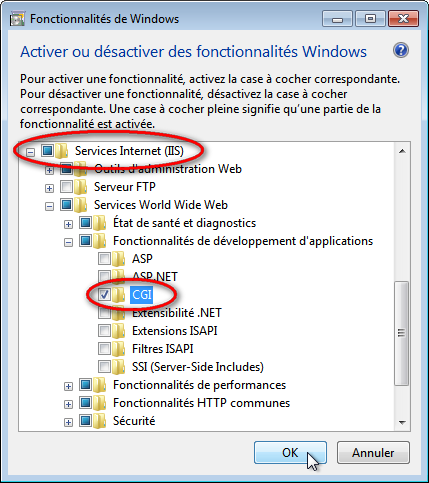
Task: Select the Extensions ISAPI tree item
Action: point(175,331)
